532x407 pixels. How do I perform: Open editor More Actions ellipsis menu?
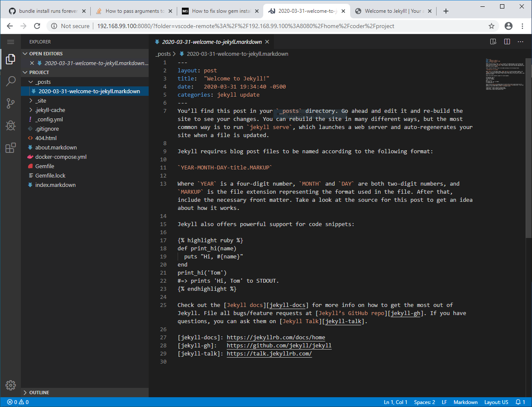[520, 42]
